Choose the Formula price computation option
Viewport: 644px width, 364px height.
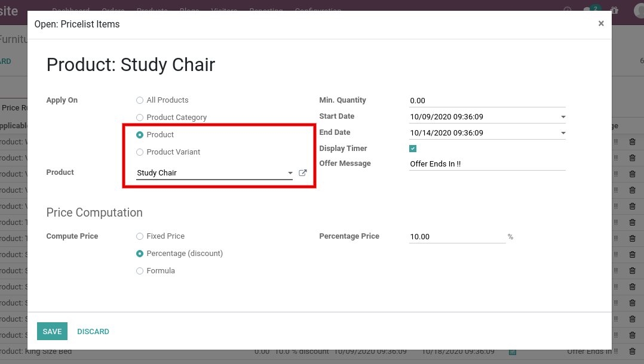pyautogui.click(x=140, y=271)
